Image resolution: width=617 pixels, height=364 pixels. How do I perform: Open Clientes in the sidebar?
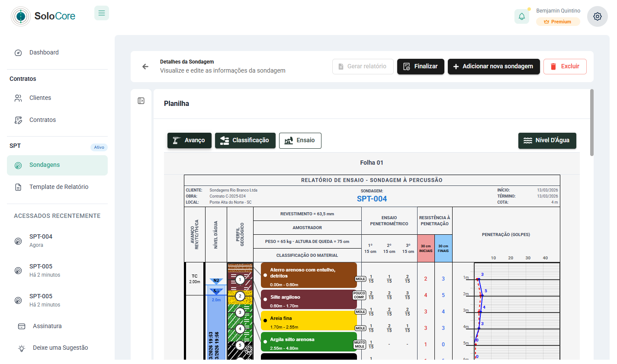(x=57, y=98)
